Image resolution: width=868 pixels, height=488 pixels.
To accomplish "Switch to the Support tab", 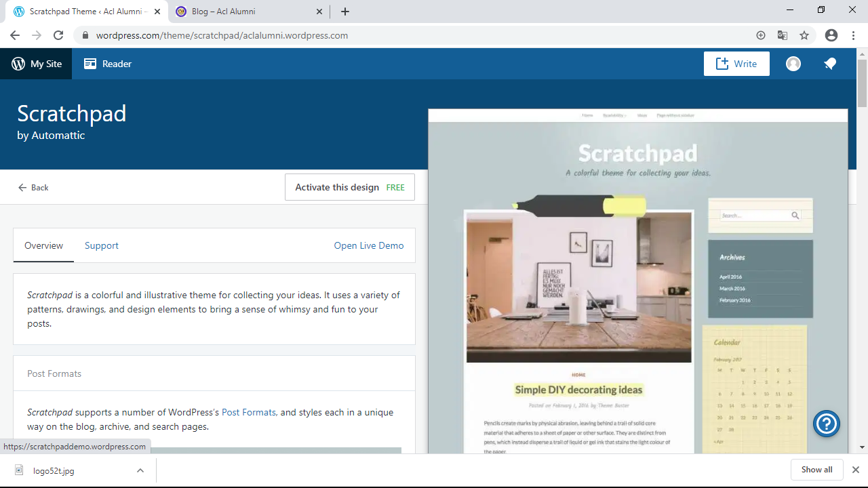I will click(102, 245).
